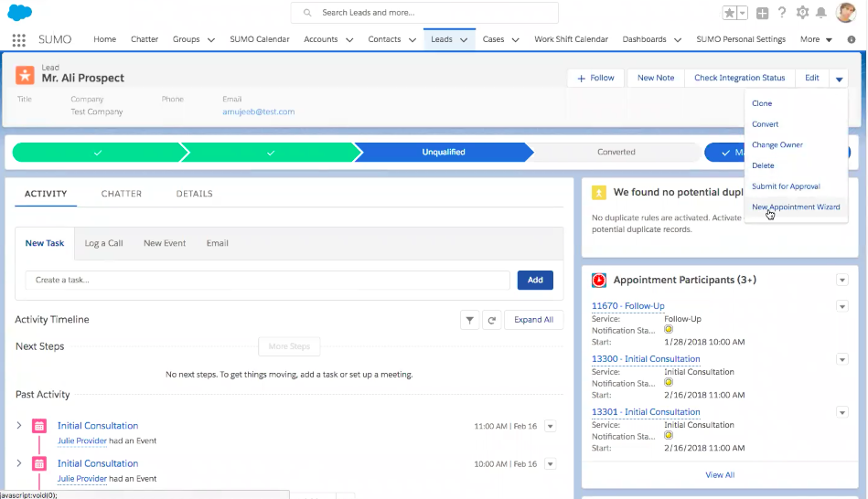Viewport: 868px width, 499px height.
Task: Click the global actions plus icon
Action: pos(762,13)
